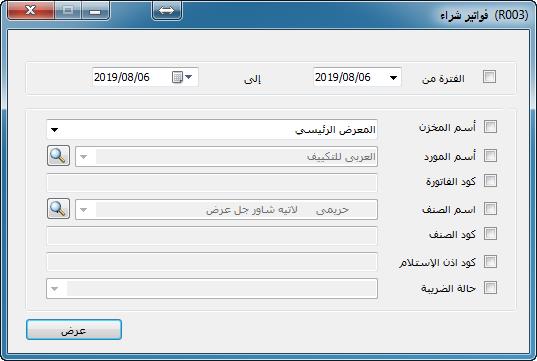
Task: Check the كود اذن الإستلام checkbox
Action: (x=490, y=262)
